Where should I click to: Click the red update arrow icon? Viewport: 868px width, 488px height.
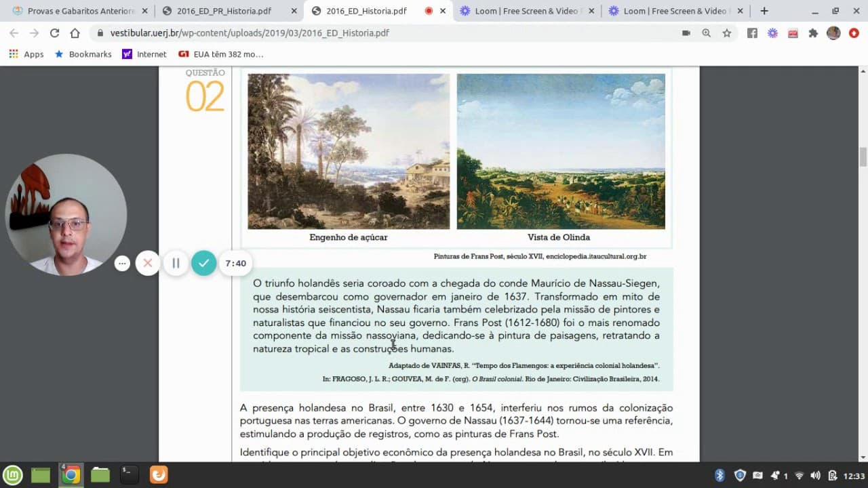tap(854, 33)
